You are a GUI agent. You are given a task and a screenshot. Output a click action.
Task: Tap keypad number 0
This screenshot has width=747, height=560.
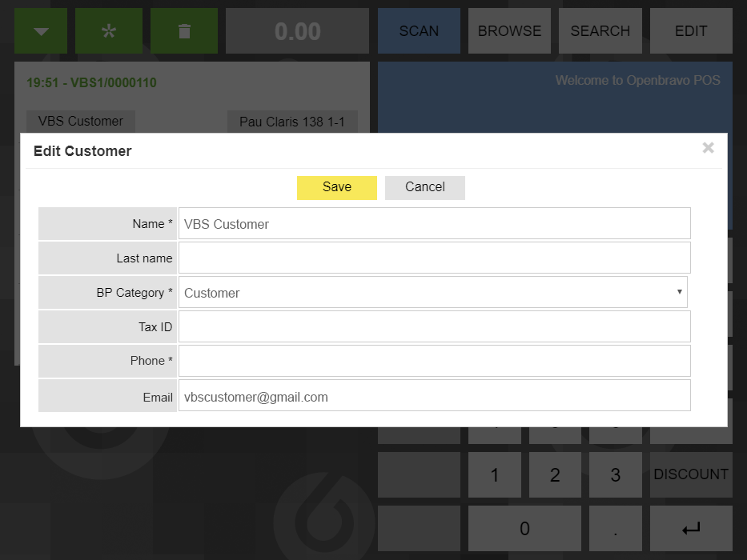(524, 528)
